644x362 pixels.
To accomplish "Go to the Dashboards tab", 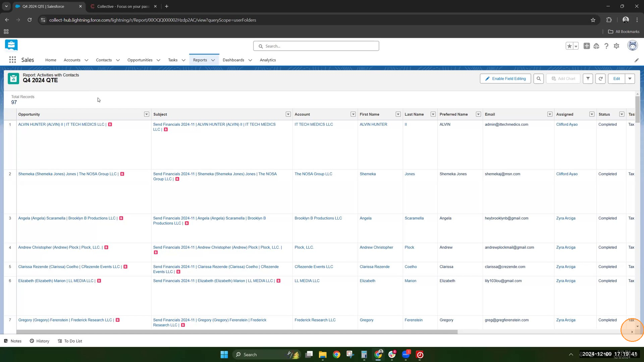I will [233, 60].
